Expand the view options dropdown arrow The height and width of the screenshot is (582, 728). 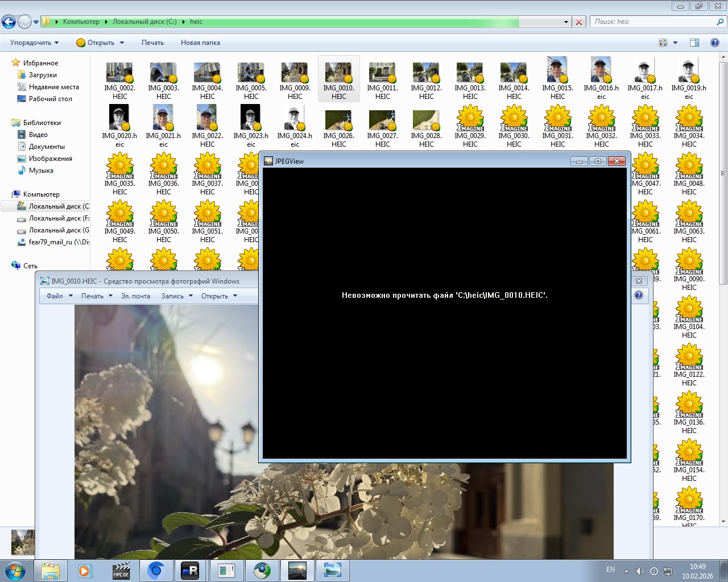pos(676,43)
